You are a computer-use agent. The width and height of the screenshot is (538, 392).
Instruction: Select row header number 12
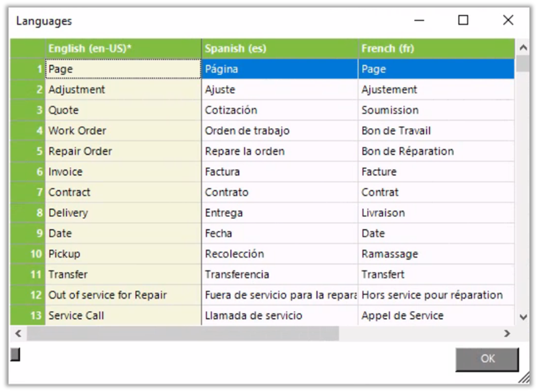[28, 295]
